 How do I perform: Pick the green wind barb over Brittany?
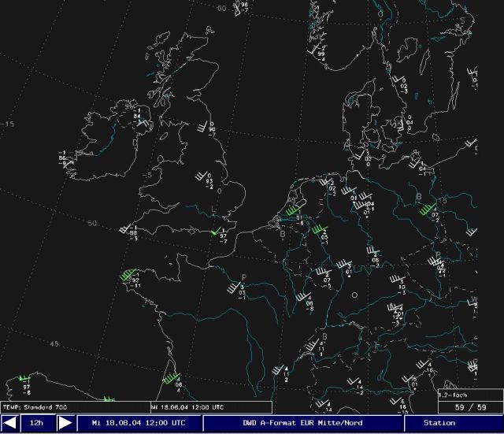[x=128, y=276]
